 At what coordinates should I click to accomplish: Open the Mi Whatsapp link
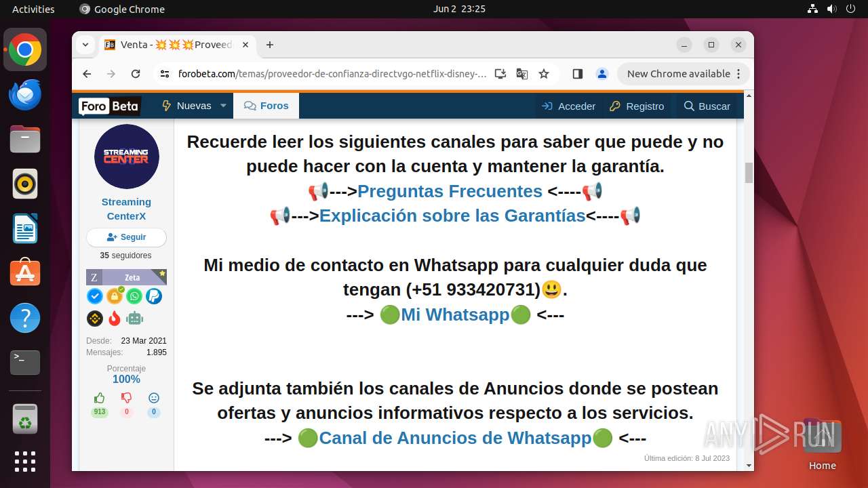(x=455, y=314)
